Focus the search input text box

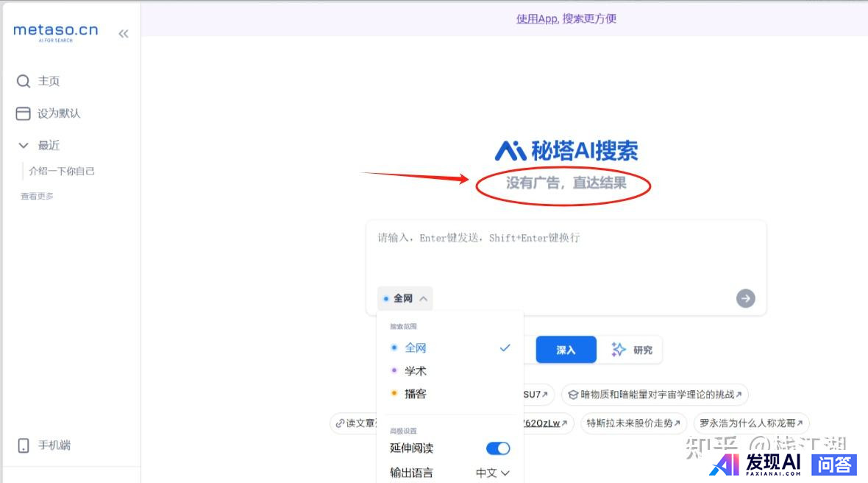[565, 254]
